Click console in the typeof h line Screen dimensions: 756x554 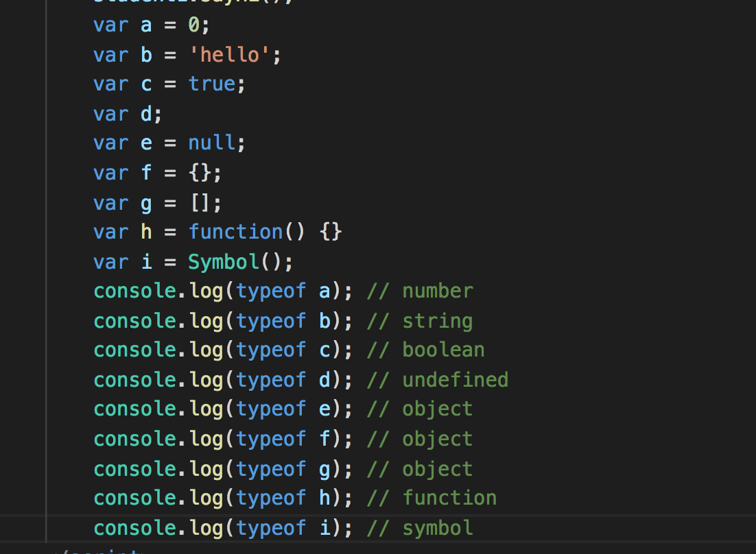point(135,498)
